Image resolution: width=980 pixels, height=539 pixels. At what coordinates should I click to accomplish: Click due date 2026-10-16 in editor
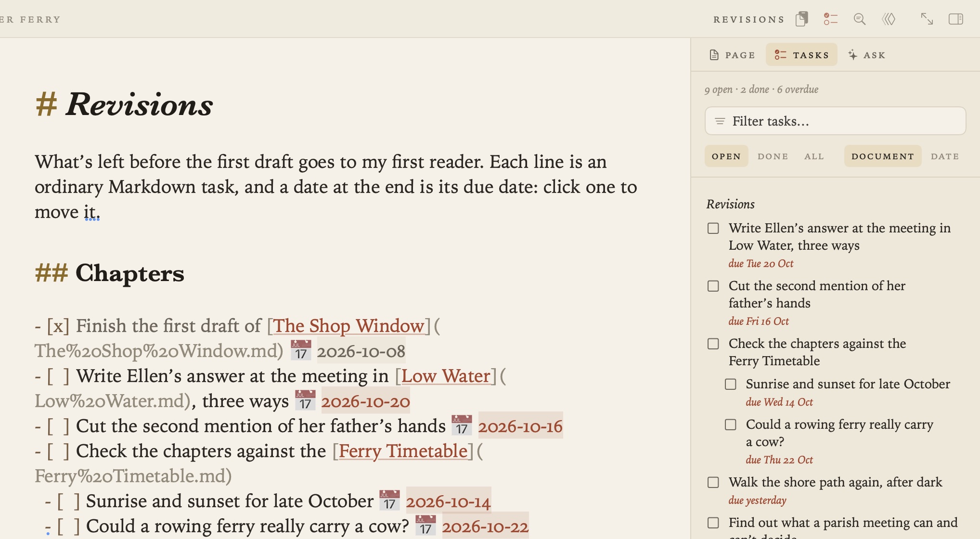pyautogui.click(x=520, y=426)
